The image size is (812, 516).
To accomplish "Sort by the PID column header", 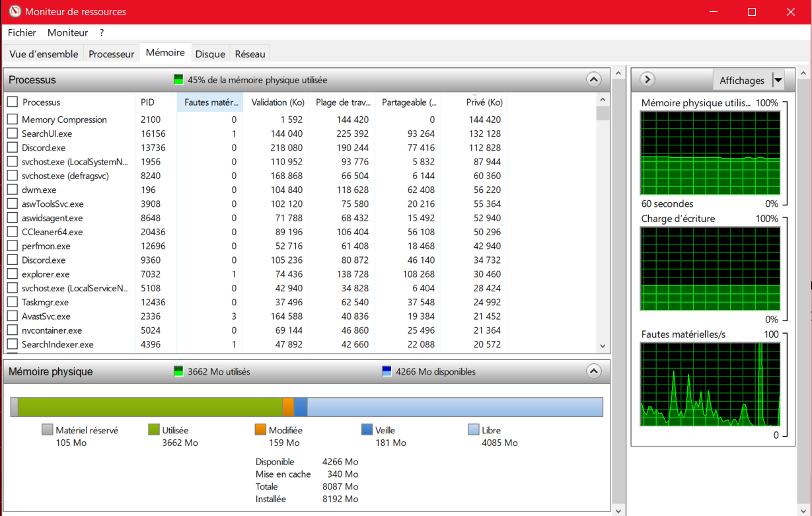I will tap(147, 102).
